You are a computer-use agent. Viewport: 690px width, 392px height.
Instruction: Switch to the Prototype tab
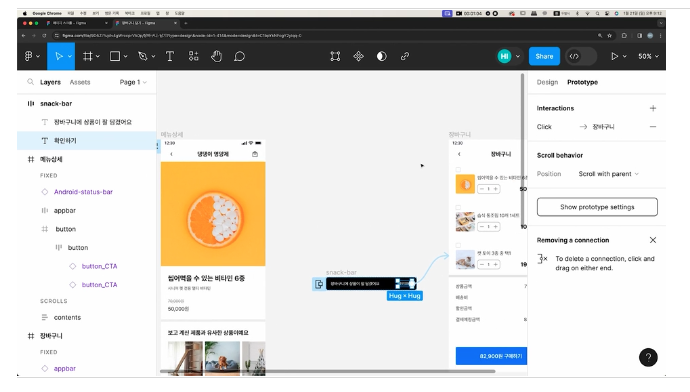(582, 82)
